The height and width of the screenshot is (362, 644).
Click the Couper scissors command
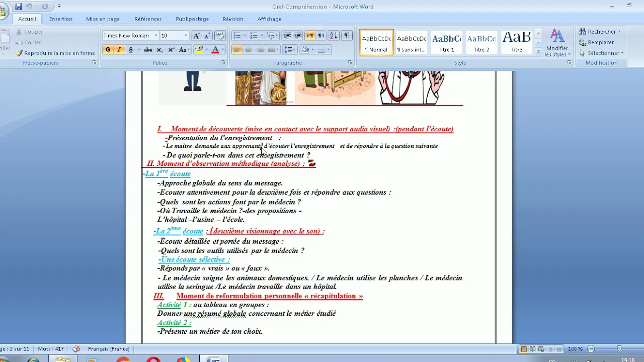point(29,32)
